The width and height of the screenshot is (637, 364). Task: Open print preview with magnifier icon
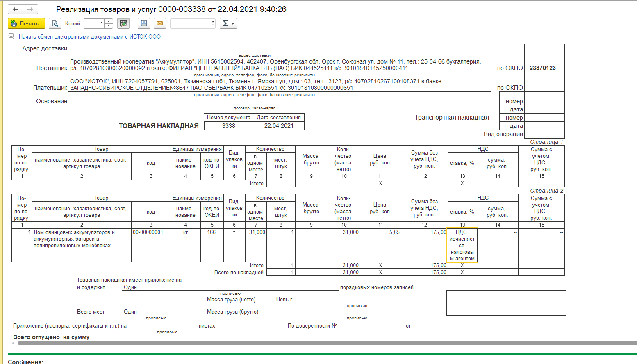pyautogui.click(x=55, y=23)
